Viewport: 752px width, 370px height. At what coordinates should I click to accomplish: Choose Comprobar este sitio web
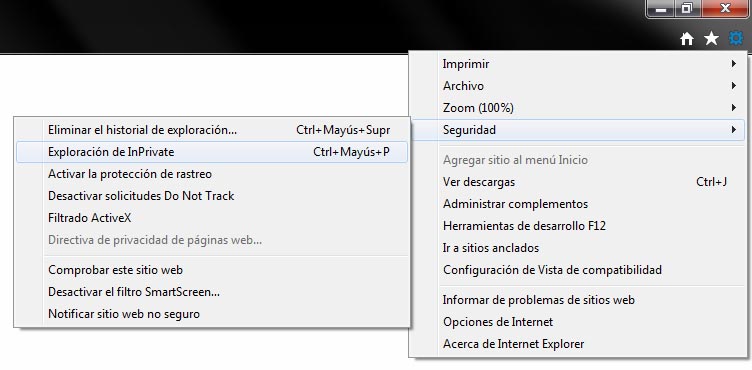pyautogui.click(x=212, y=270)
